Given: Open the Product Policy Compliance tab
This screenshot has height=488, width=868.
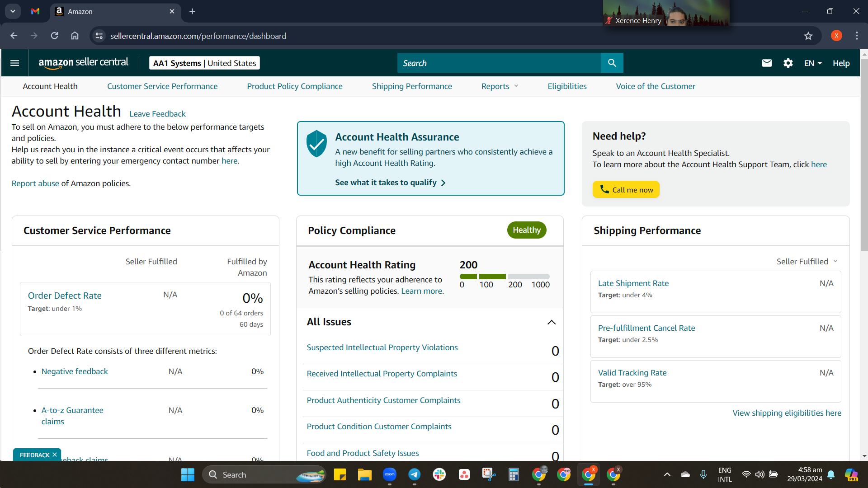Looking at the screenshot, I should [x=295, y=86].
